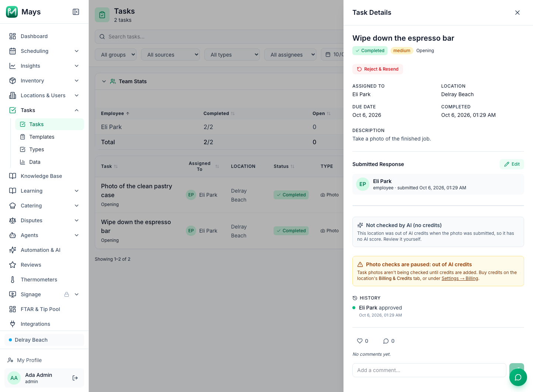Open the chat support bubble

(x=518, y=377)
